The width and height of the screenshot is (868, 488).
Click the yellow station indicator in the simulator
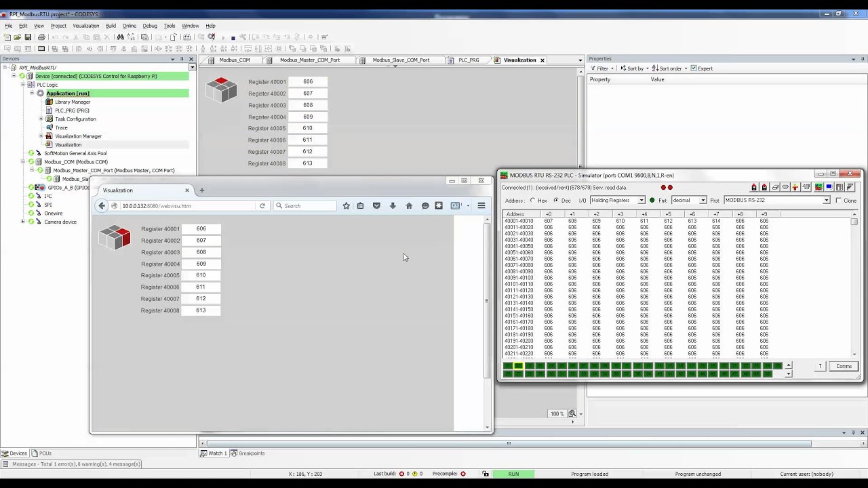click(x=518, y=366)
